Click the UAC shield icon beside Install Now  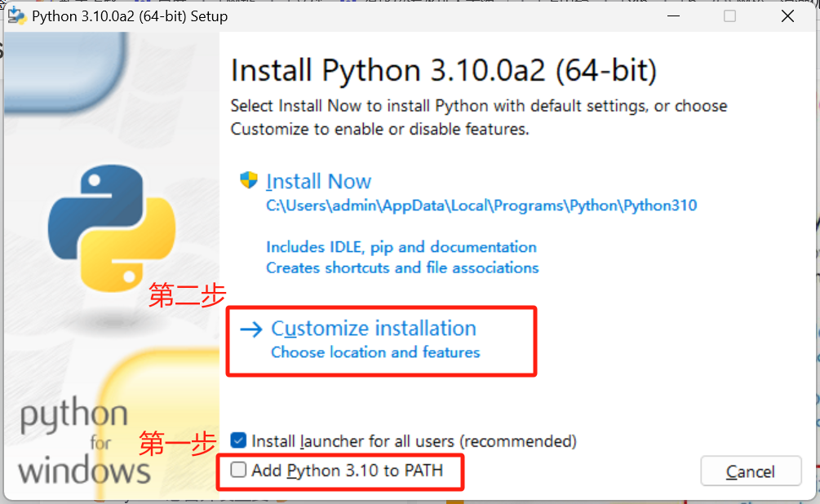coord(247,180)
